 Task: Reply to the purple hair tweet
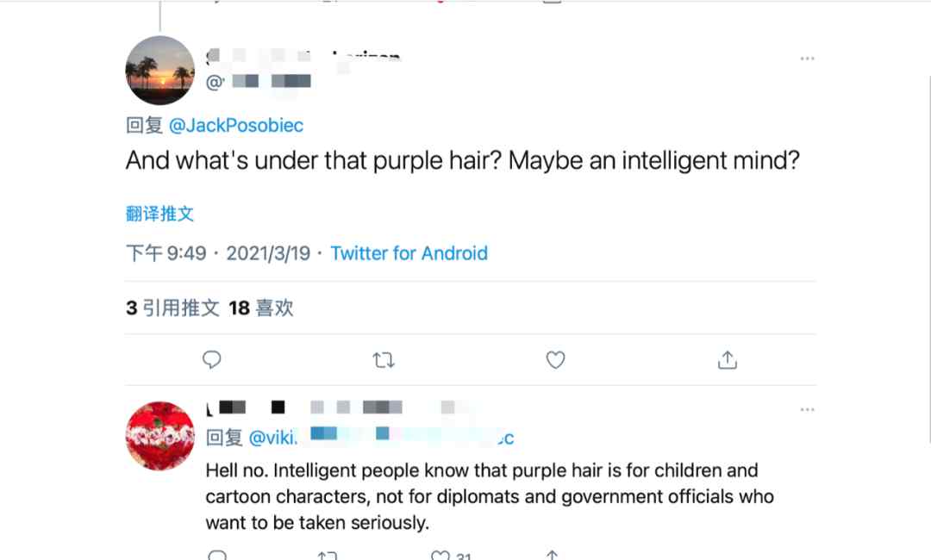pos(212,360)
